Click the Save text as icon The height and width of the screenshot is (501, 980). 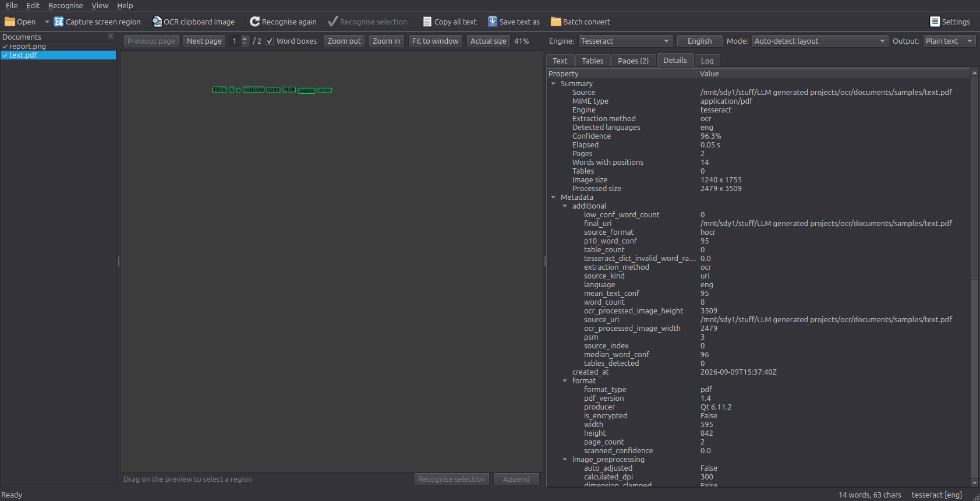(x=493, y=22)
